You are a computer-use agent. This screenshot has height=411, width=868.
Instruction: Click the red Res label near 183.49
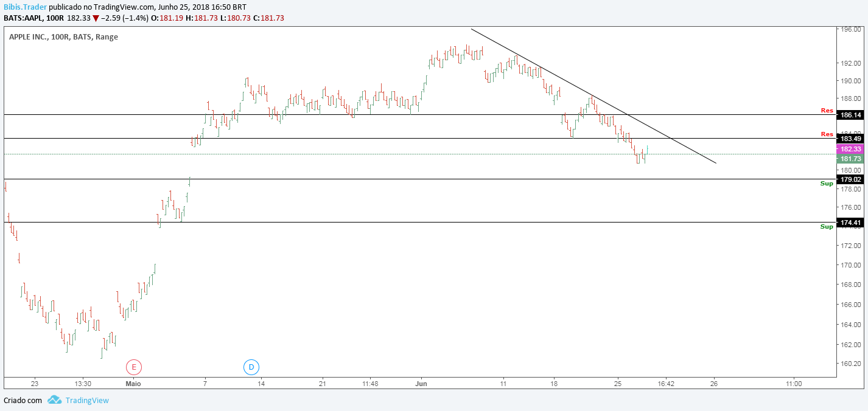point(827,134)
